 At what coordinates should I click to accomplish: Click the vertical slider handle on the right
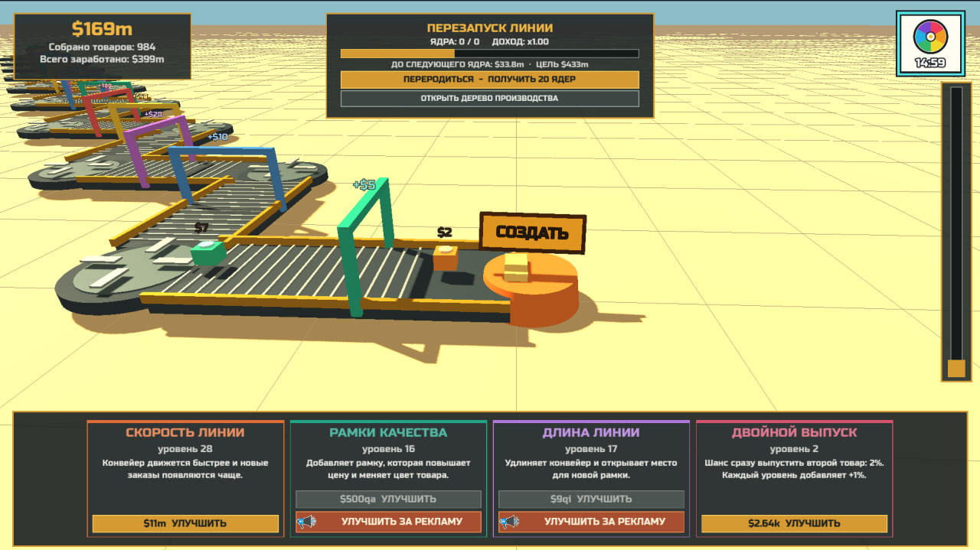[x=956, y=369]
